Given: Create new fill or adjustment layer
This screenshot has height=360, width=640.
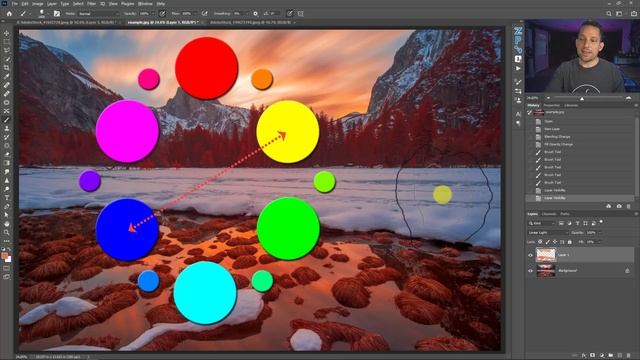Looking at the screenshot, I should [x=602, y=356].
